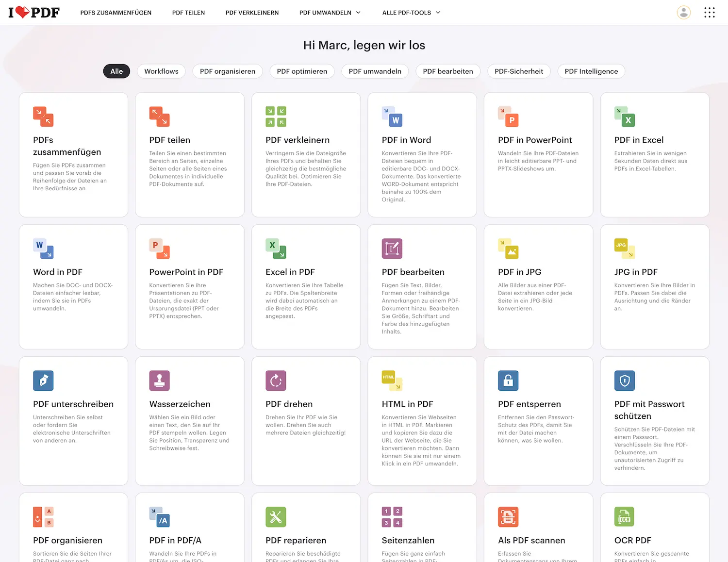Click the PDF mit Passwort schützen shield icon
The height and width of the screenshot is (562, 728).
click(625, 380)
